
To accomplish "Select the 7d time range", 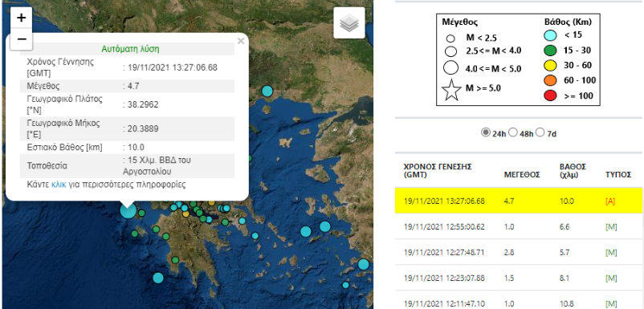I will point(540,132).
